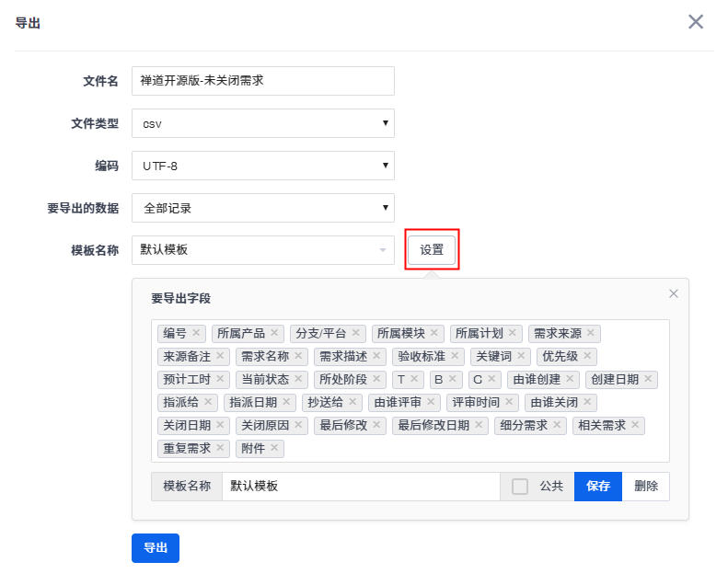The image size is (728, 585).
Task: Delete the 由谁关闭 tag
Action: pyautogui.click(x=587, y=402)
